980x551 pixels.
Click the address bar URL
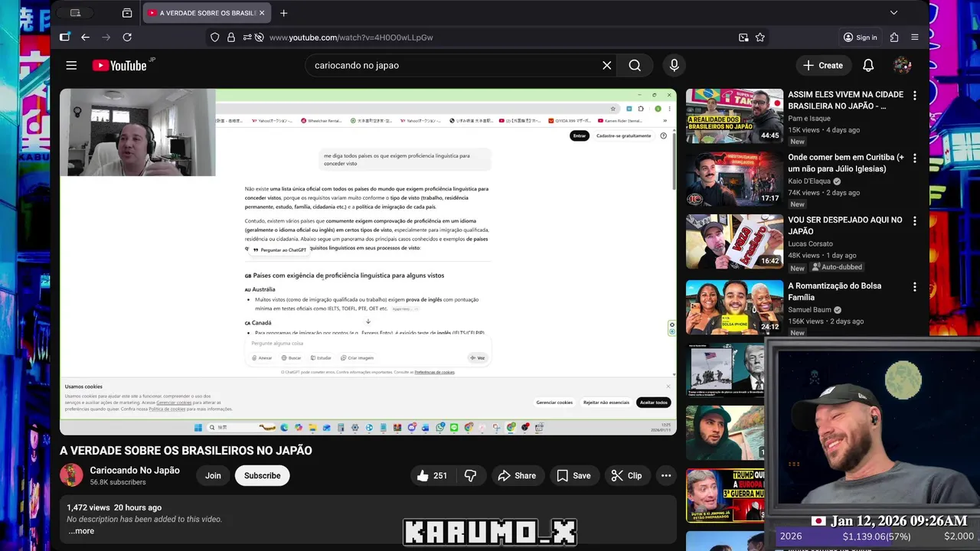[x=351, y=37]
